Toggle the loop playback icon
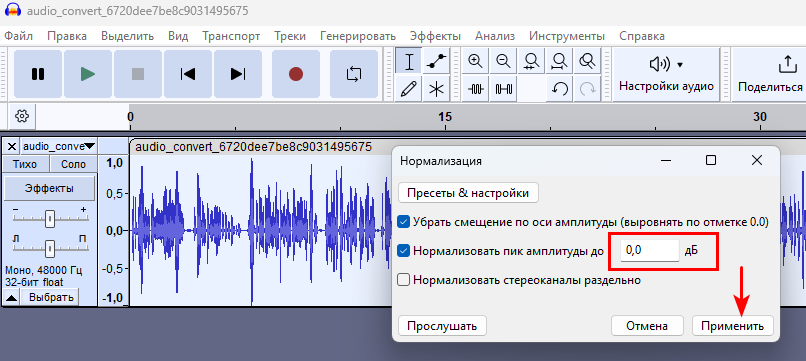The image size is (806, 361). click(354, 74)
